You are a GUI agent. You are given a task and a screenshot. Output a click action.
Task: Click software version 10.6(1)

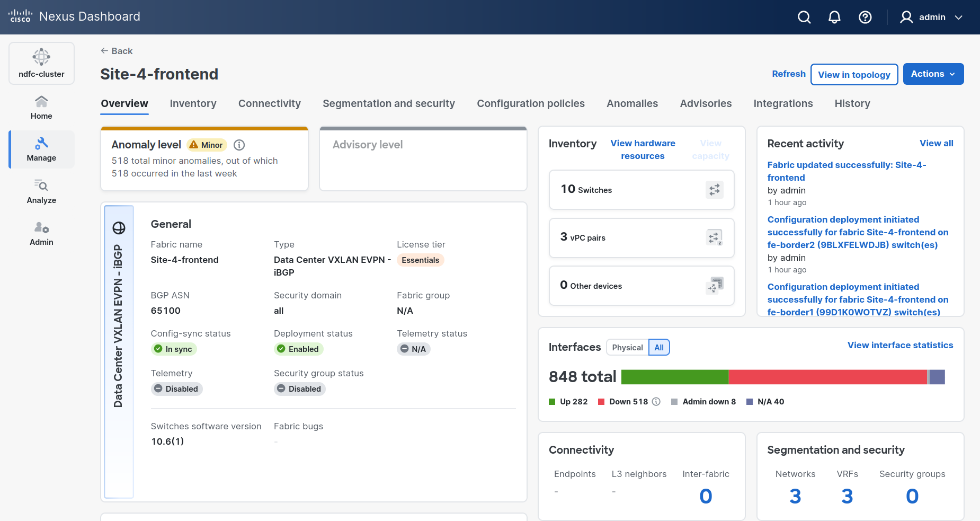167,441
